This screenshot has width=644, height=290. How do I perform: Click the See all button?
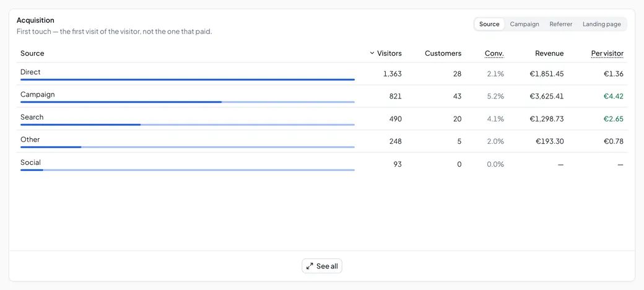(322, 266)
